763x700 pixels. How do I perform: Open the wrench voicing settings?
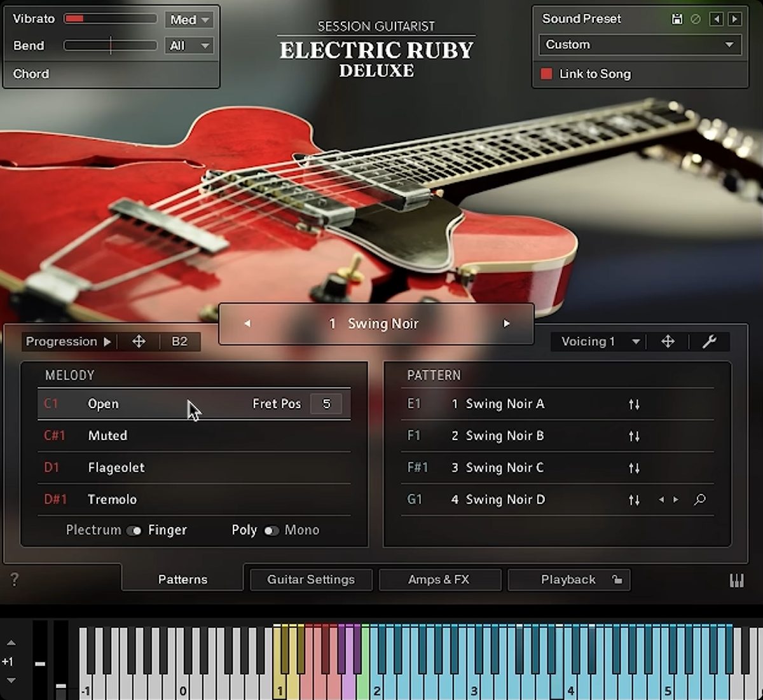[710, 341]
